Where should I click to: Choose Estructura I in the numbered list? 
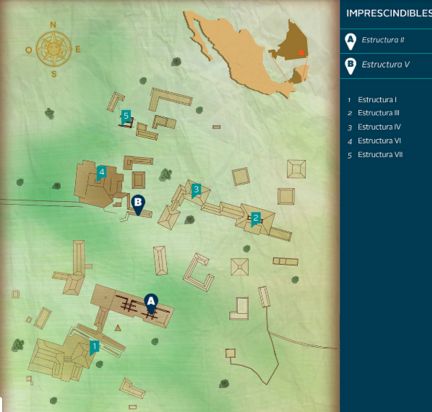point(377,100)
